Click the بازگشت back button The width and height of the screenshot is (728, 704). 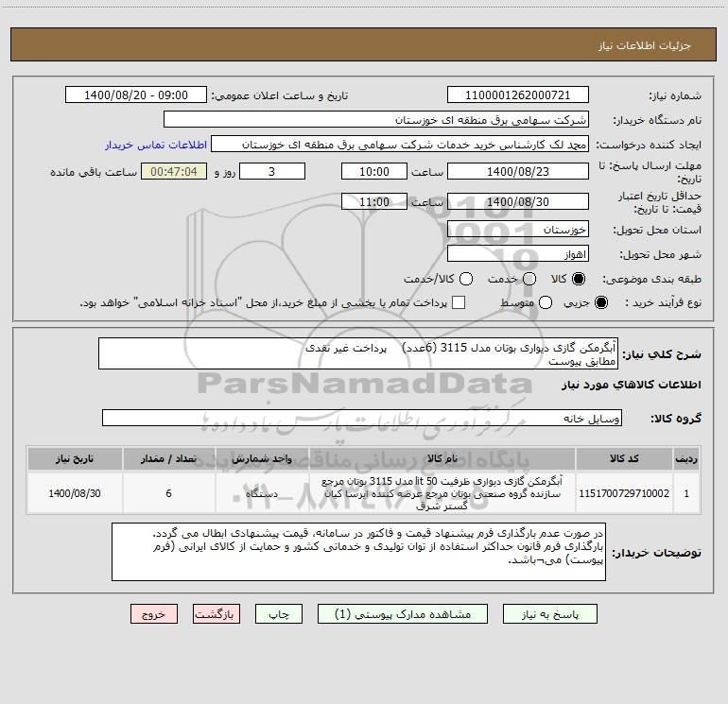(x=217, y=614)
